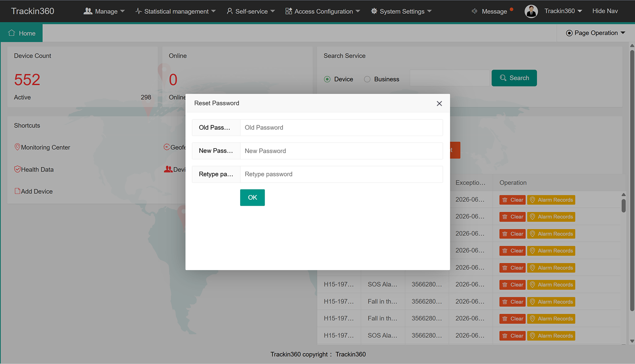The height and width of the screenshot is (364, 635).
Task: Click the first row Clear button
Action: tap(512, 200)
